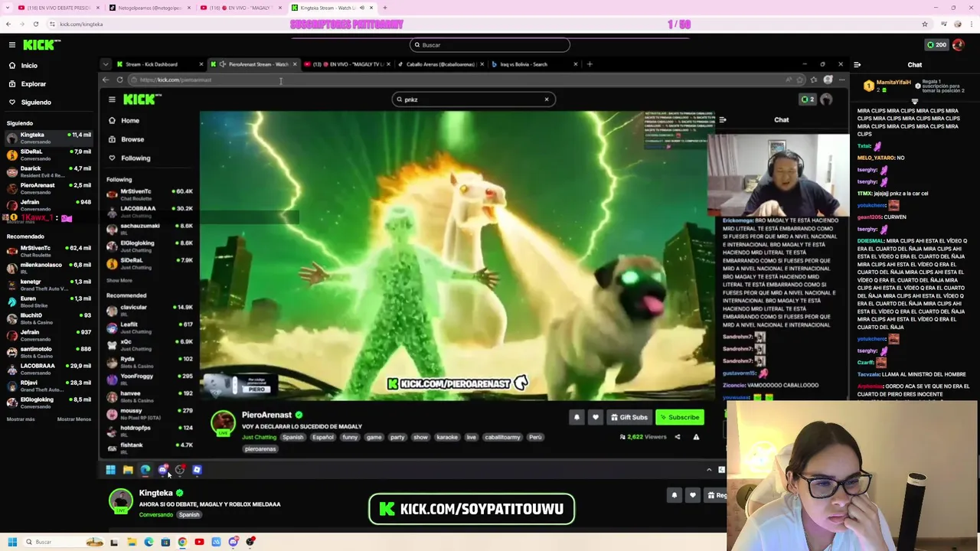This screenshot has height=551, width=980.
Task: Open the outer Kick hamburger menu
Action: coord(11,45)
